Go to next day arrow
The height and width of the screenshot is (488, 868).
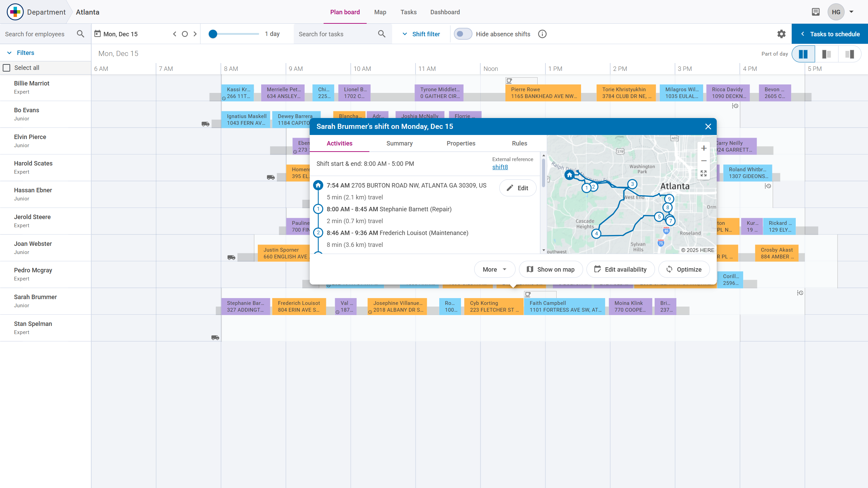point(195,34)
